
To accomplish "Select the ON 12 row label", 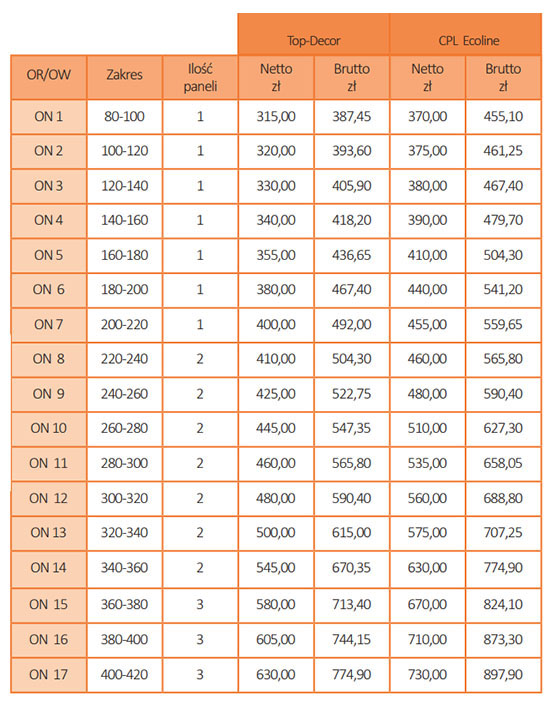I will [x=49, y=498].
